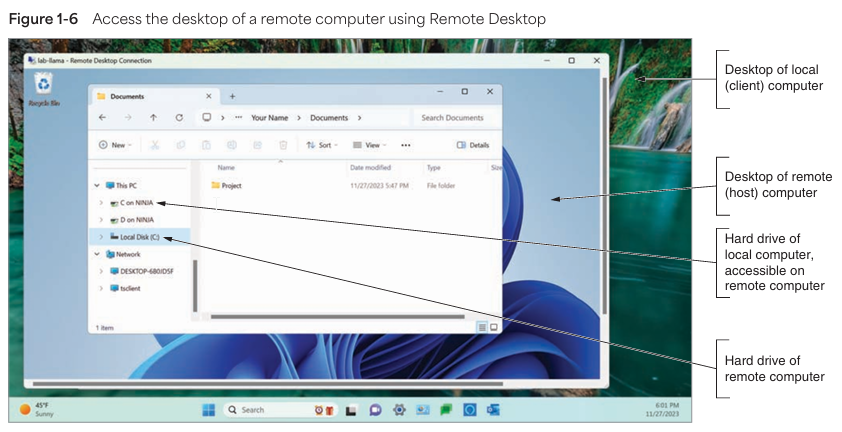Screen dimensions: 842x432
Task: Switch to the details list view toggle
Action: point(482,327)
